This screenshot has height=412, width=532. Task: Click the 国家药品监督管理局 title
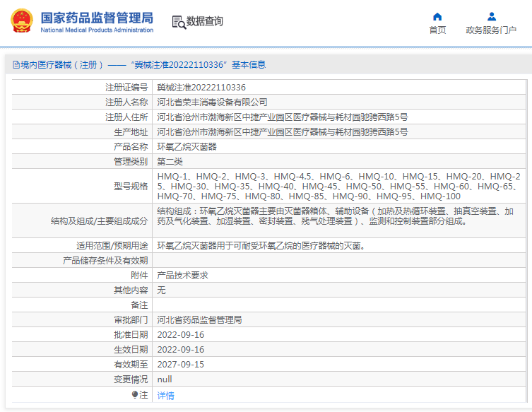[x=97, y=18]
